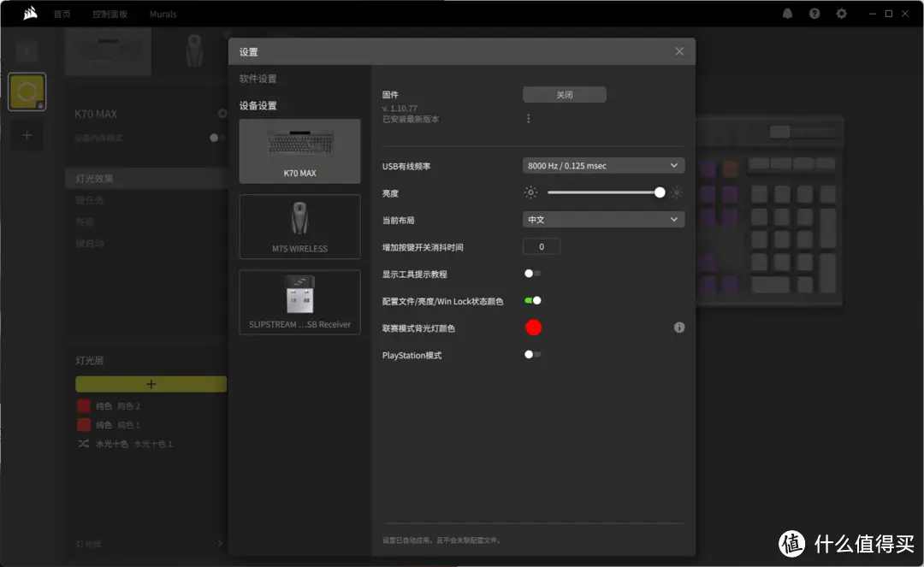Open 设备设置 section
924x567 pixels.
(x=258, y=105)
